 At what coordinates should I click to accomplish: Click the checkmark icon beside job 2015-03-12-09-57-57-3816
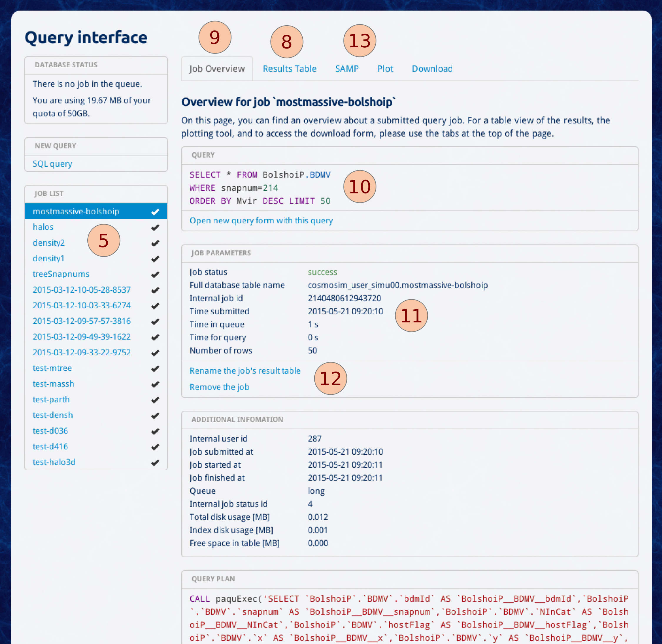[155, 321]
